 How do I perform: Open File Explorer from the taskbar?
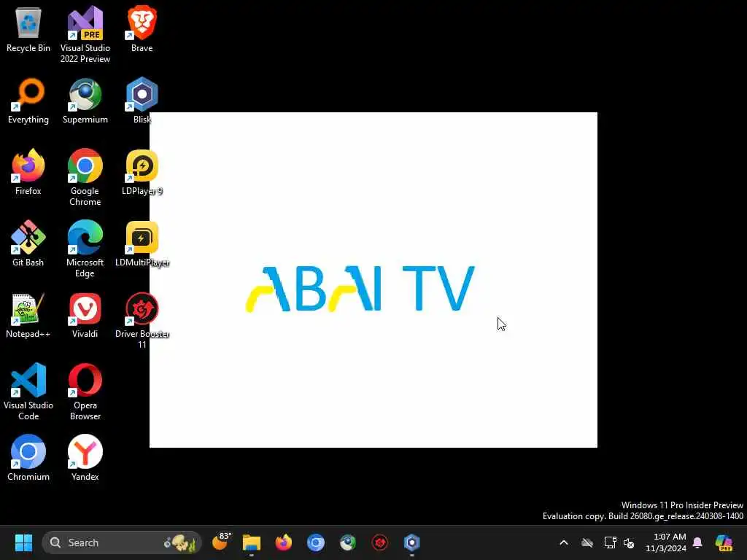tap(252, 542)
